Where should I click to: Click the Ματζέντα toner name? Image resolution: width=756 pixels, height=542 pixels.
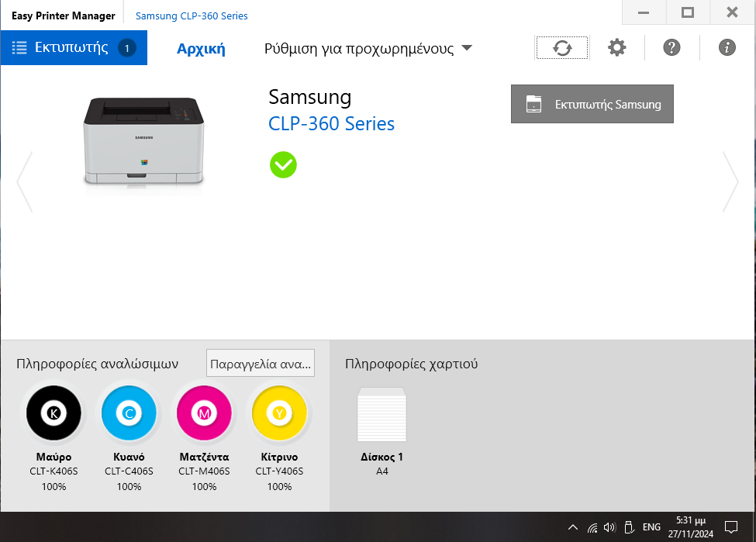point(204,457)
